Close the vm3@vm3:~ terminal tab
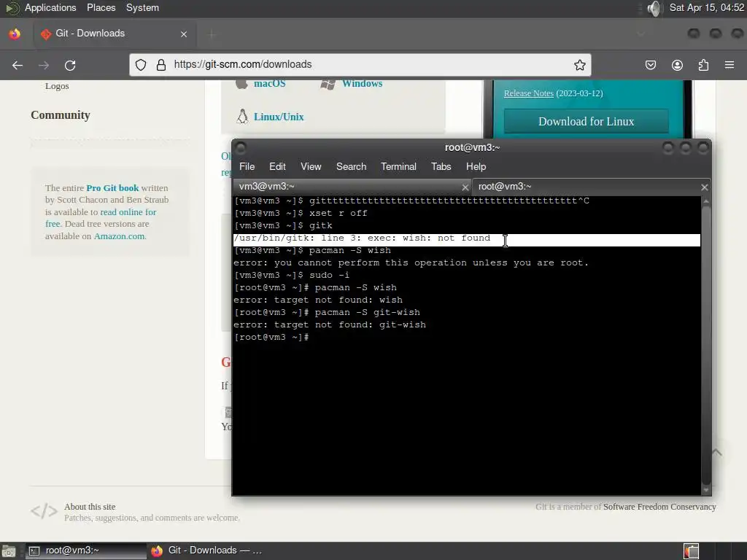 [x=465, y=187]
